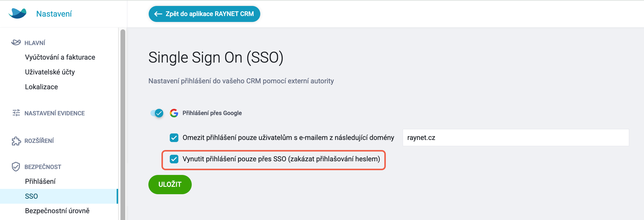
Task: Open Uživatelské účty settings
Action: (x=50, y=72)
